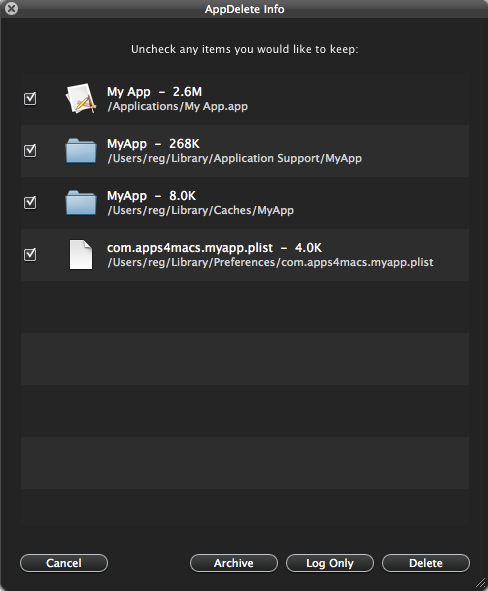Select the /Users/reg/Library/Caches/MyApp path row
488x591 pixels.
[x=245, y=203]
